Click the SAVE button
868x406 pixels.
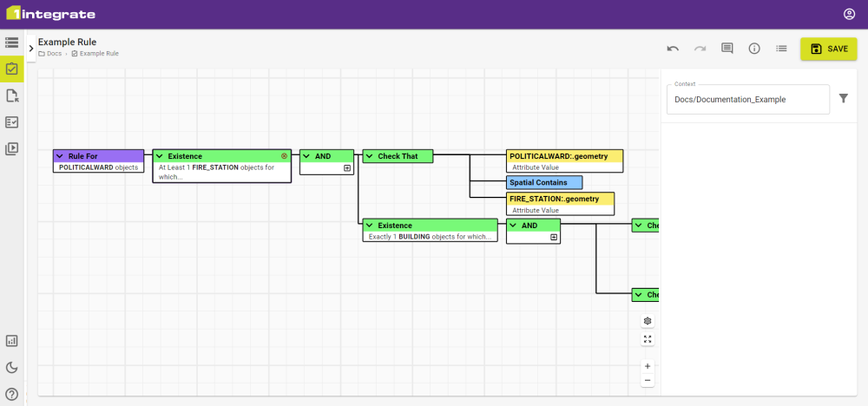(828, 49)
